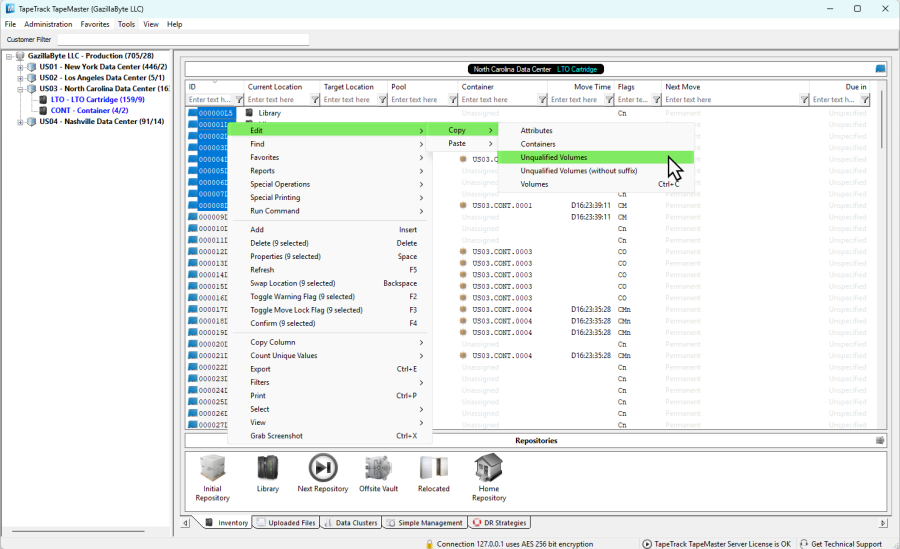
Task: Choose Unqualified Volumes from Copy submenu
Action: [595, 157]
